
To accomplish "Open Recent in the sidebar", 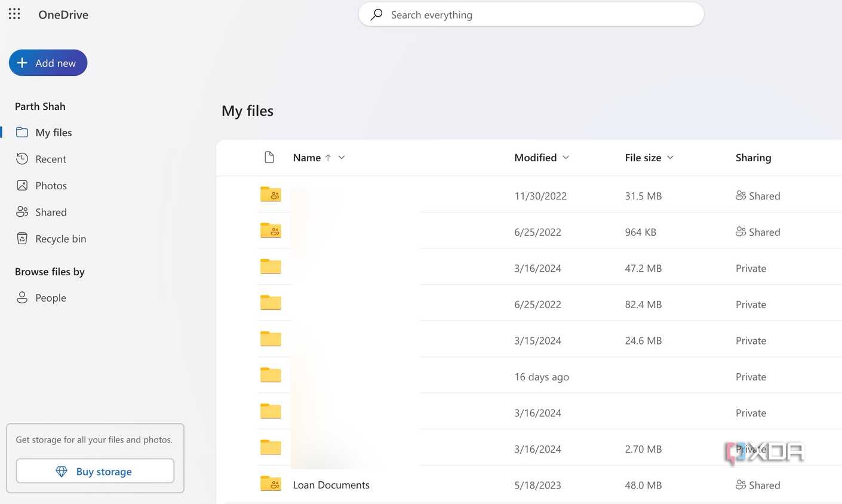I will pos(51,159).
